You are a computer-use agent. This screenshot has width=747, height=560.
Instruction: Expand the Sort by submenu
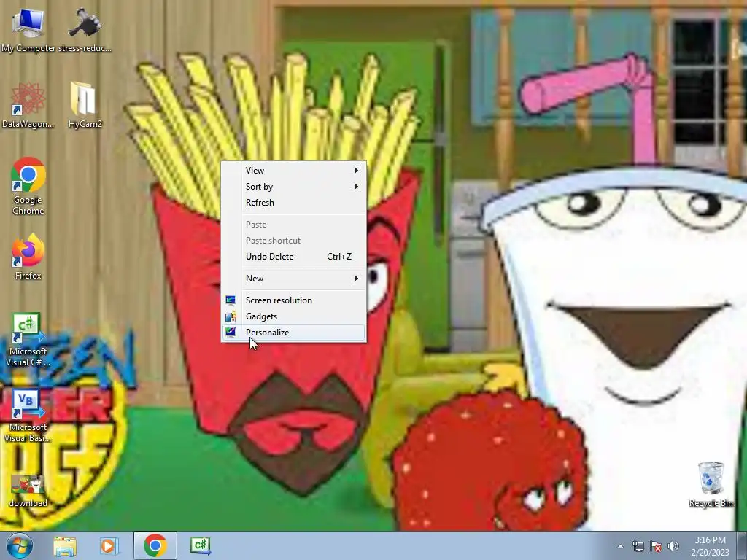pyautogui.click(x=293, y=187)
